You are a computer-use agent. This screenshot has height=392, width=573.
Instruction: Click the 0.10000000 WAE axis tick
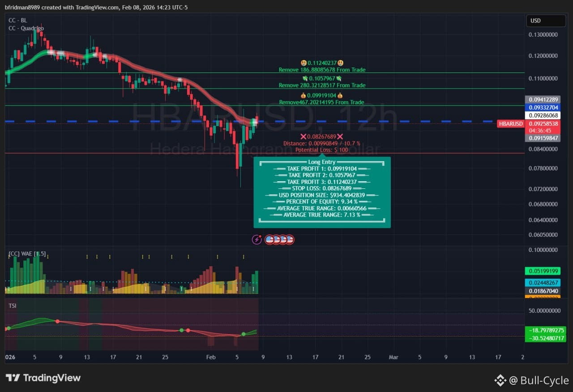tap(543, 250)
